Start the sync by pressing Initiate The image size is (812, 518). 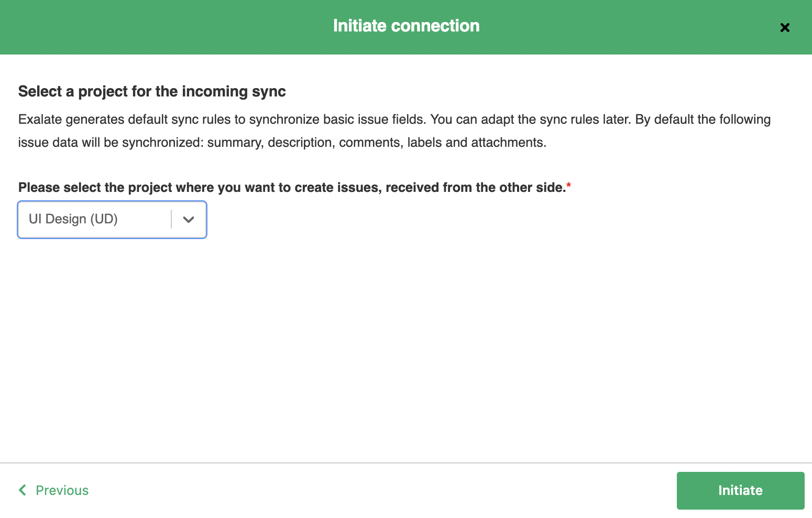coord(740,490)
